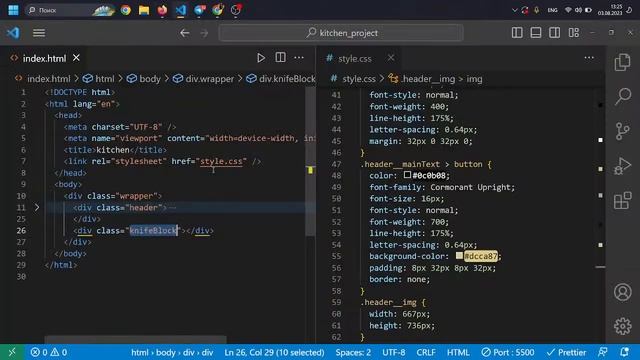
Task: Open the Source Control view
Action: tap(622, 131)
